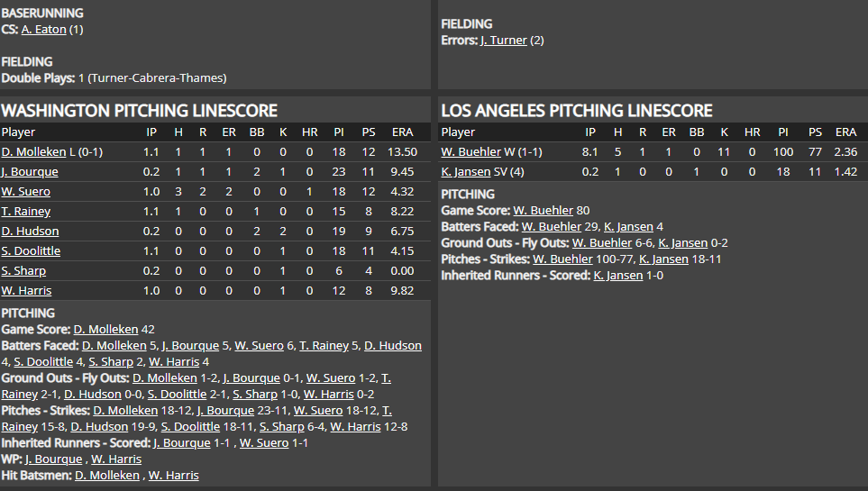This screenshot has width=868, height=491.
Task: Open J. Bourque player row in linescore table
Action: 30,172
